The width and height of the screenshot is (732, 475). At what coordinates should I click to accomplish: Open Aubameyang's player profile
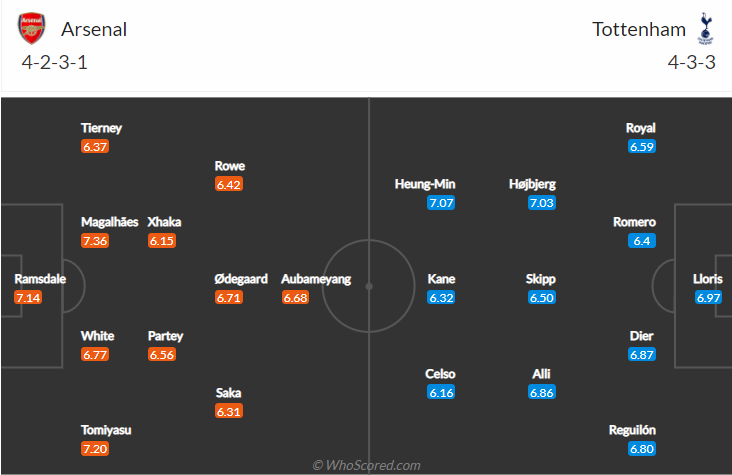click(317, 279)
